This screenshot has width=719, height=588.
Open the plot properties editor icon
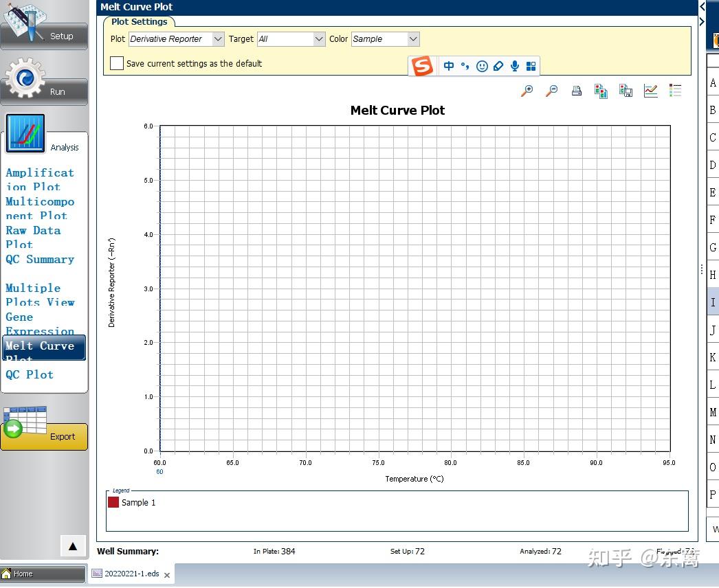tap(650, 90)
